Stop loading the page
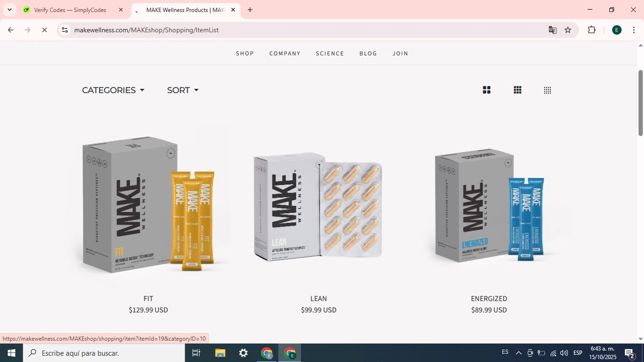644x362 pixels. coord(44,30)
